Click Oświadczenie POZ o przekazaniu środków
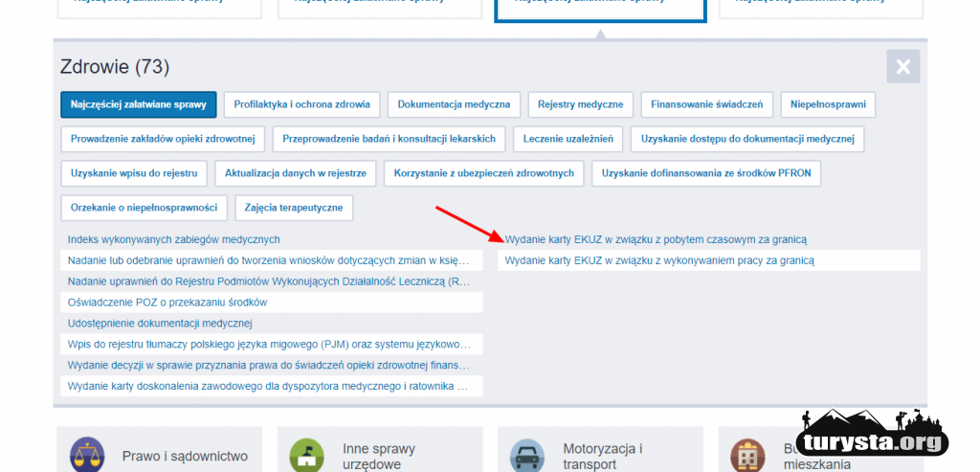980x472 pixels. click(167, 302)
